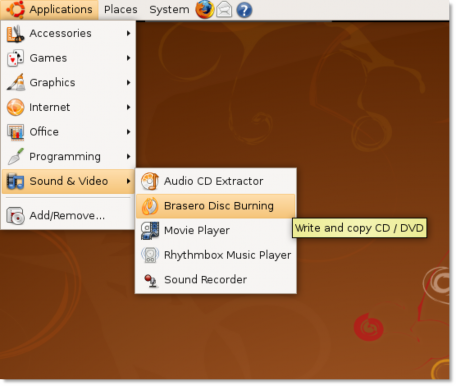Select the Sound & Video label
Screen dimensions: 456x386
tap(69, 181)
